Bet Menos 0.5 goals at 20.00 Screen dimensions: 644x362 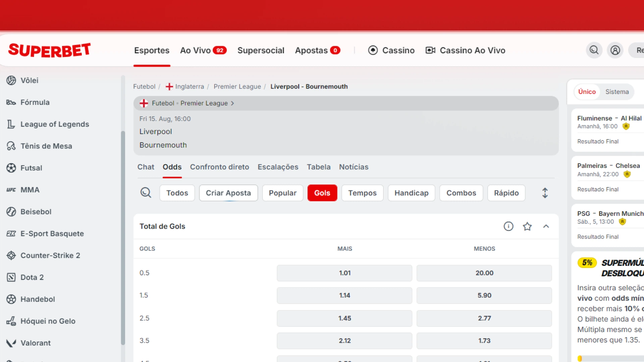coord(484,273)
